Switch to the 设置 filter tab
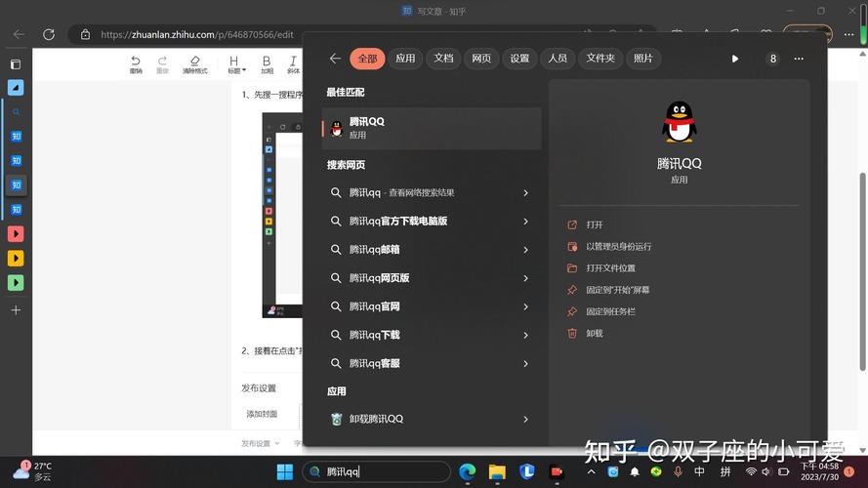Image resolution: width=868 pixels, height=488 pixels. [519, 59]
